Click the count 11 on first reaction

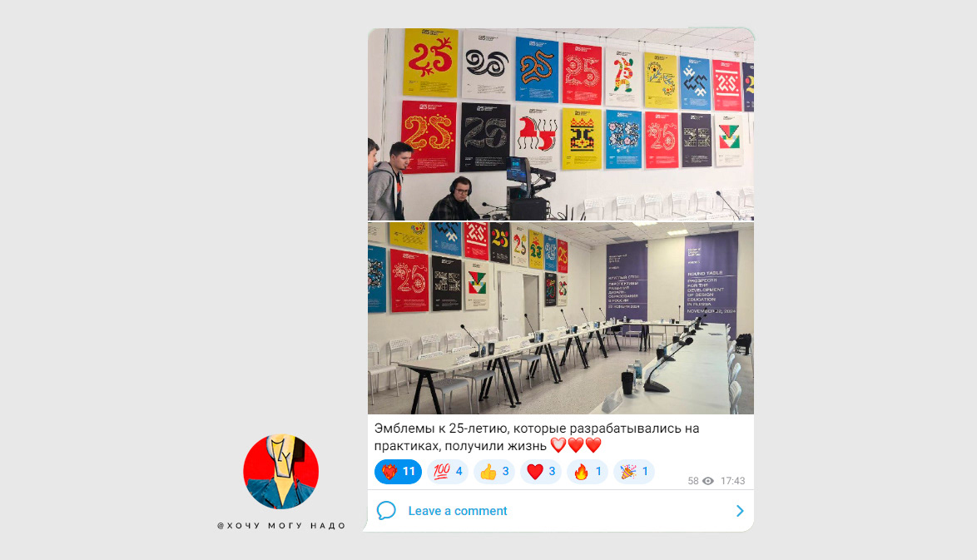click(409, 472)
